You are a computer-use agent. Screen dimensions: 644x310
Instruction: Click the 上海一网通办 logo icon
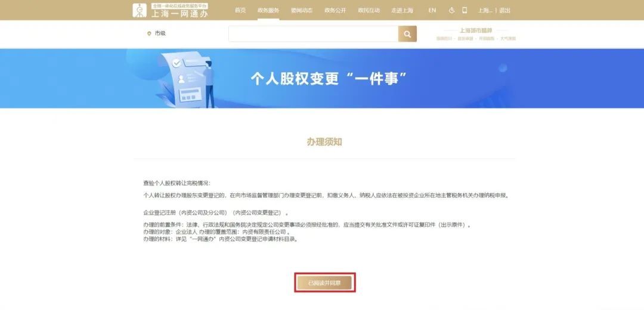tap(139, 10)
